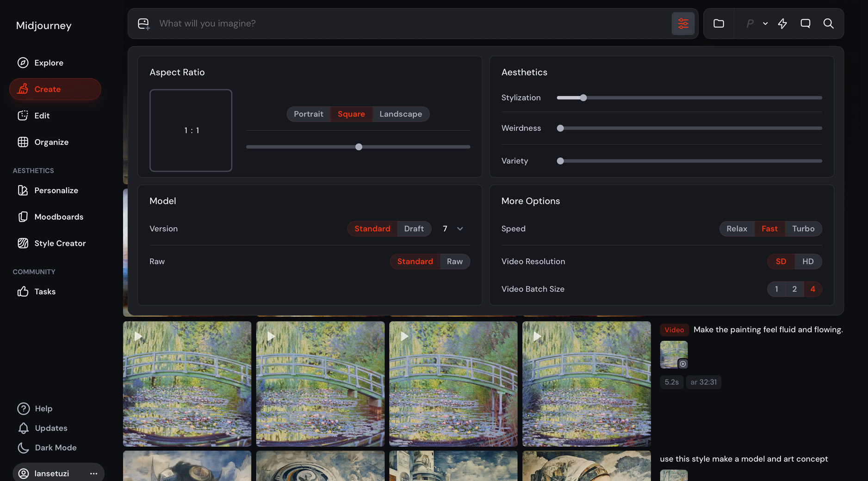Set speed to Fast
This screenshot has width=868, height=481.
click(769, 229)
